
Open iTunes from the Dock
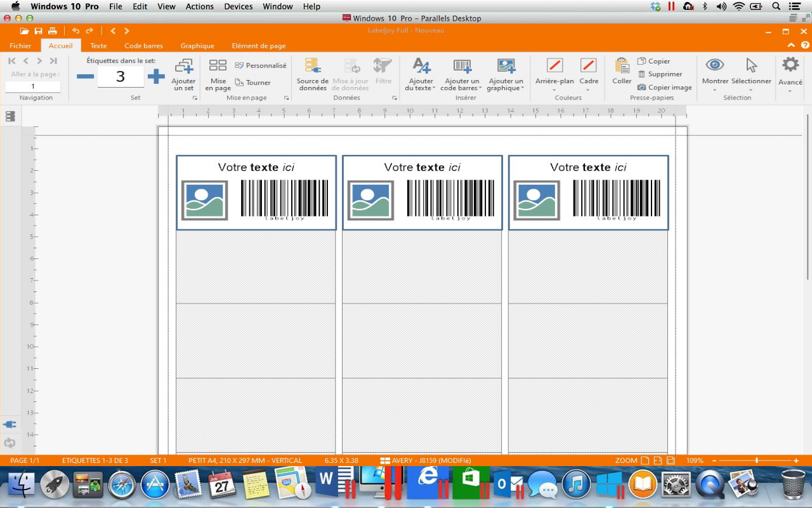[x=576, y=485]
